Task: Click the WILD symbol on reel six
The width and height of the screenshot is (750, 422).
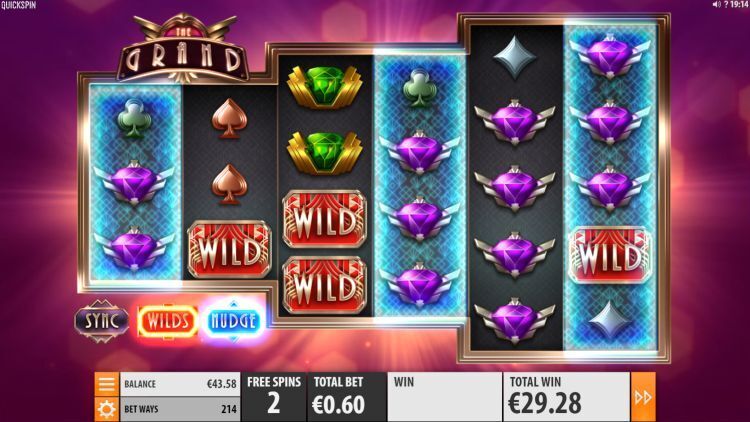Action: point(610,255)
